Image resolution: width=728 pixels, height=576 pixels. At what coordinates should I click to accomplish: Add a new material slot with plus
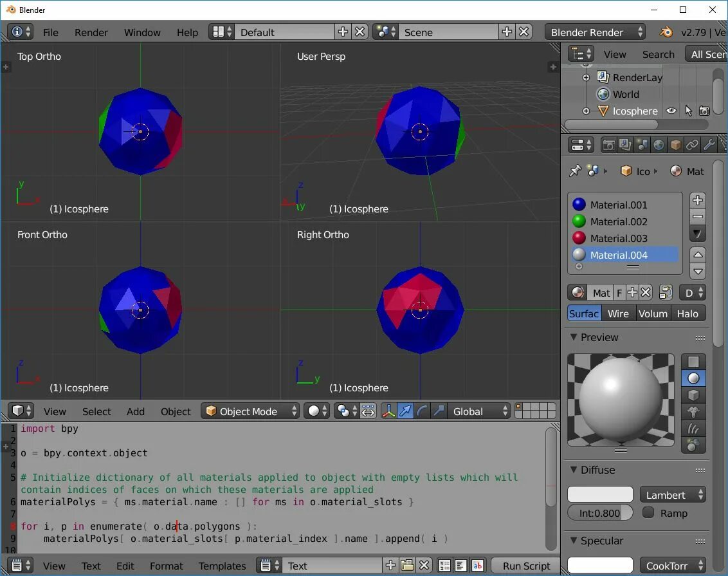tap(697, 200)
